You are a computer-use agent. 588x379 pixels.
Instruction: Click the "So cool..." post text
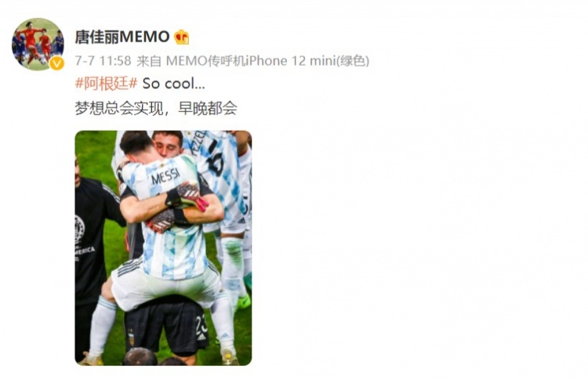pyautogui.click(x=173, y=84)
